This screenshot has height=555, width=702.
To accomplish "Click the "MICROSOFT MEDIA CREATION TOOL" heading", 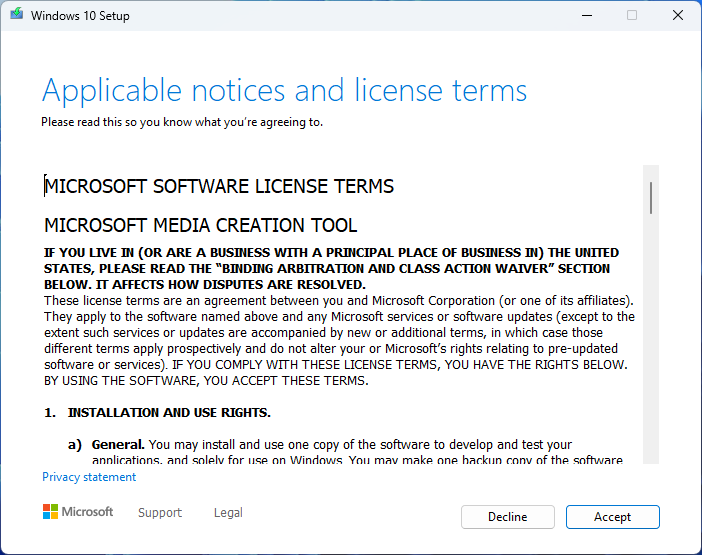I will [201, 225].
